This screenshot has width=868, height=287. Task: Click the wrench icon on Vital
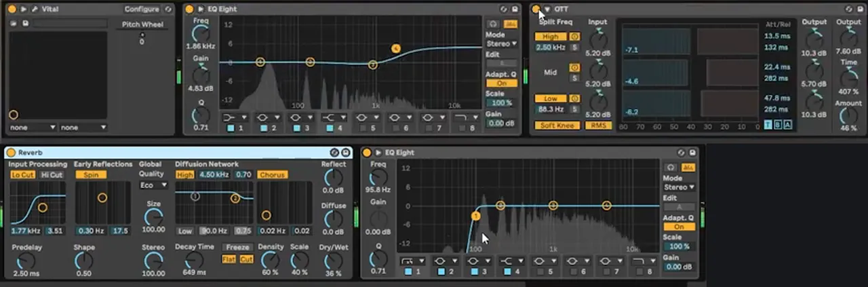34,9
